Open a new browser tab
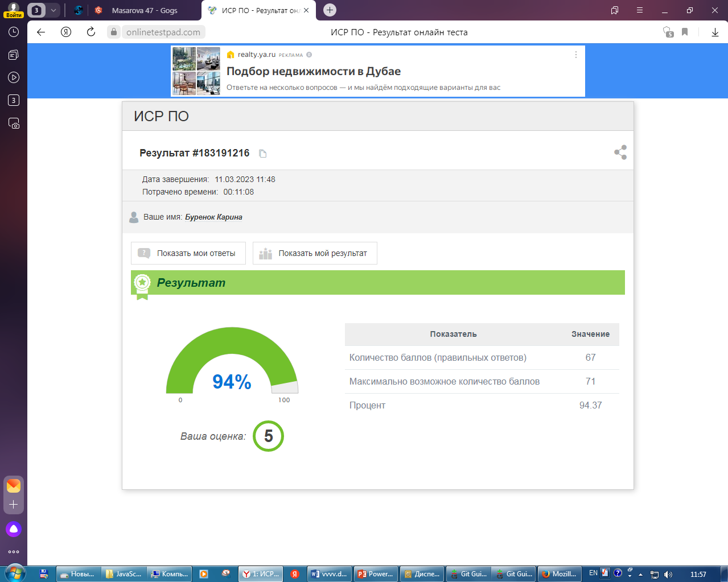The image size is (728, 582). pos(330,10)
